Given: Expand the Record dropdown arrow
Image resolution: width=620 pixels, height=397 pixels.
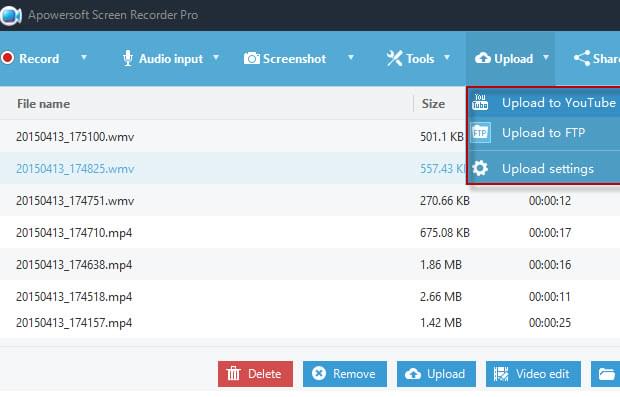Looking at the screenshot, I should tap(84, 58).
